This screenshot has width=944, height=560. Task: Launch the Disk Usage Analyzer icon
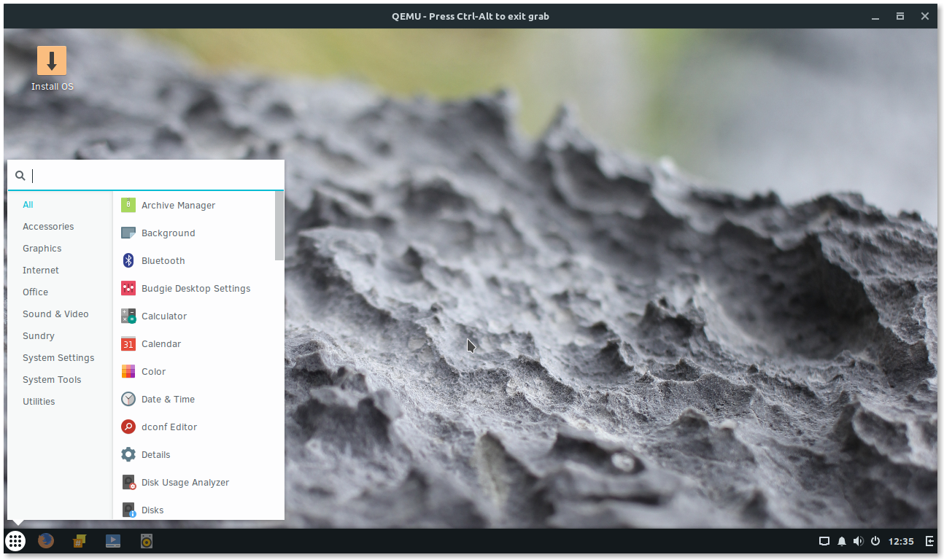point(128,482)
